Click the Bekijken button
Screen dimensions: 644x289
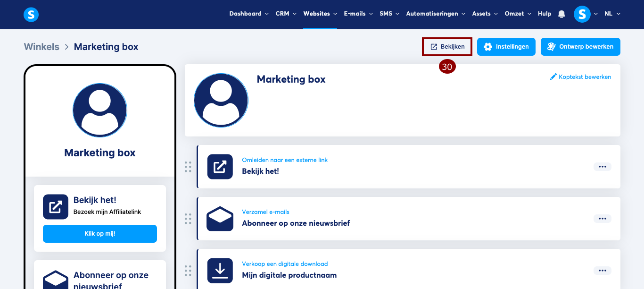pos(447,47)
